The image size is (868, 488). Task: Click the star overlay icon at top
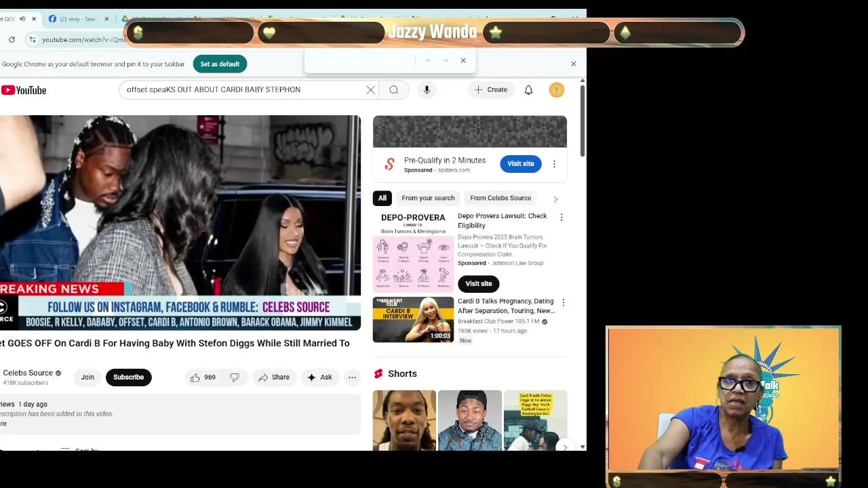496,33
